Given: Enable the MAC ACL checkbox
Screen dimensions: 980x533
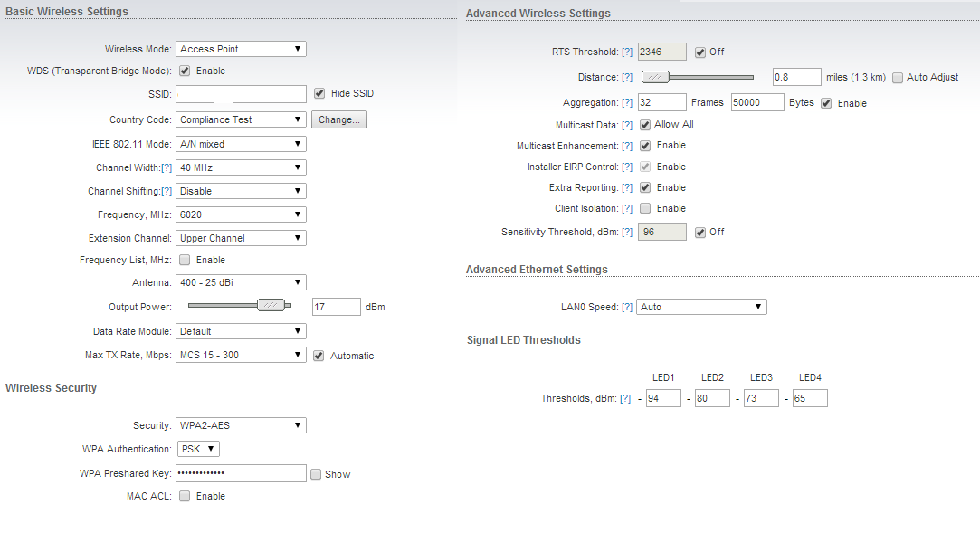Looking at the screenshot, I should point(185,496).
